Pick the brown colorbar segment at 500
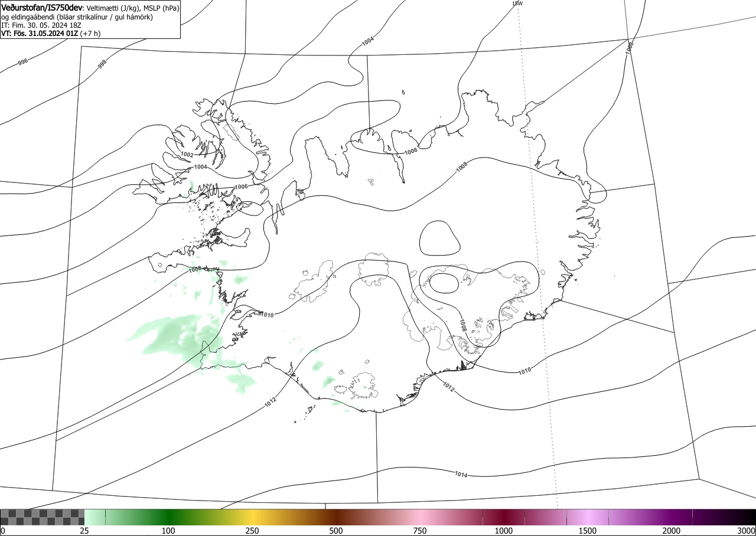The image size is (756, 536). [336, 517]
